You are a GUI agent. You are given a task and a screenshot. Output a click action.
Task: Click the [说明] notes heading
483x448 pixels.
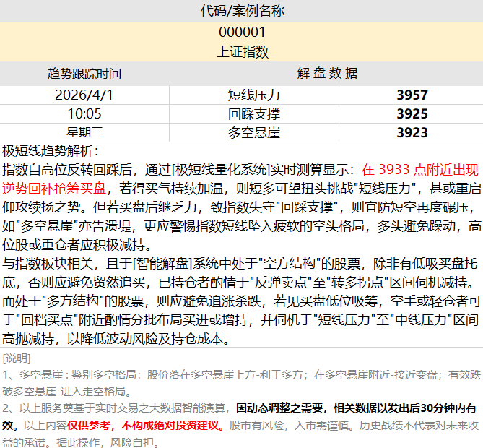17,358
